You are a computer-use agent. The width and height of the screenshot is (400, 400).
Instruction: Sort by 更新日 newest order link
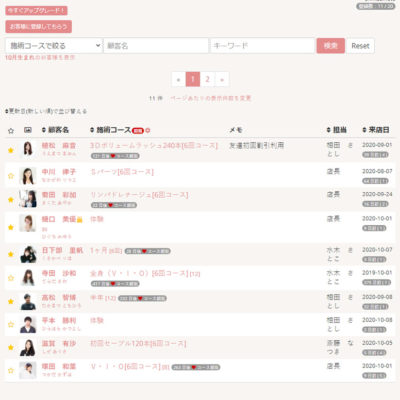point(46,111)
